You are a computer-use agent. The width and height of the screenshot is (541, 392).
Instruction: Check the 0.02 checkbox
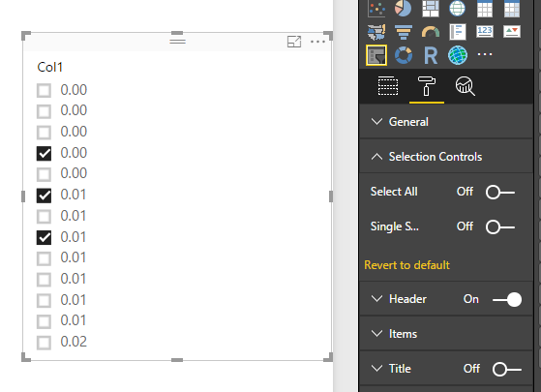[44, 343]
